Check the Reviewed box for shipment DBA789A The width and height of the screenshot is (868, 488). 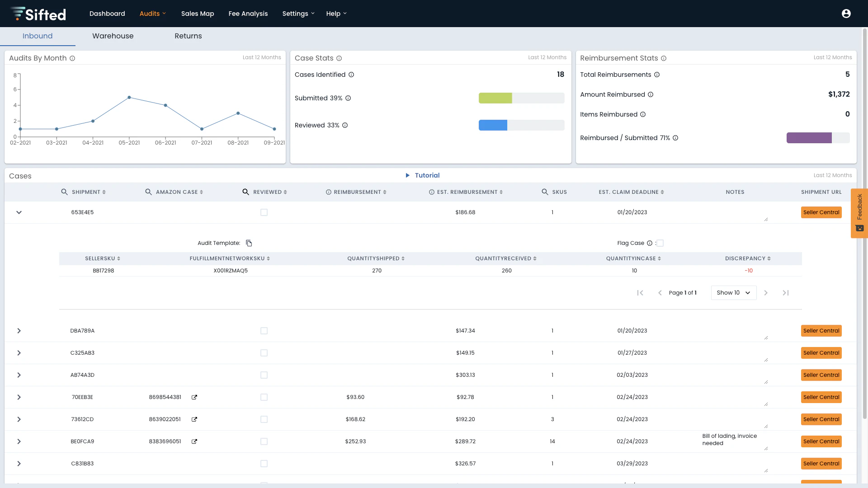point(264,331)
